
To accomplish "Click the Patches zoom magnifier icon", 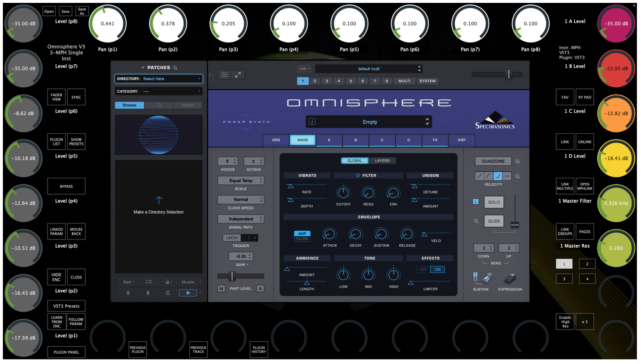I will pos(175,68).
